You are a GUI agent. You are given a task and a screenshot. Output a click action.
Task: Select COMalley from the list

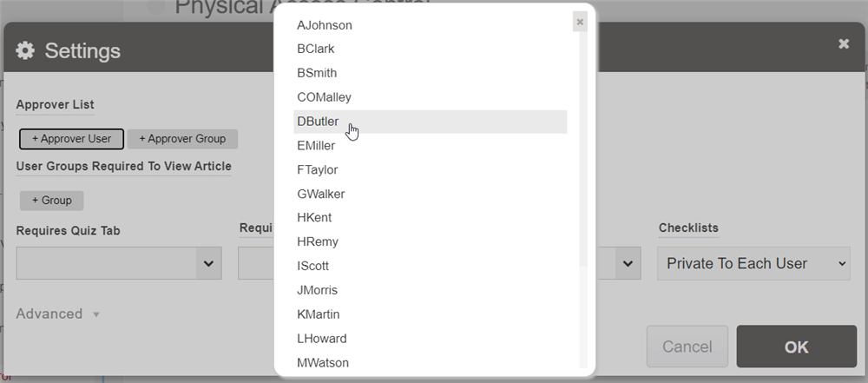[324, 97]
